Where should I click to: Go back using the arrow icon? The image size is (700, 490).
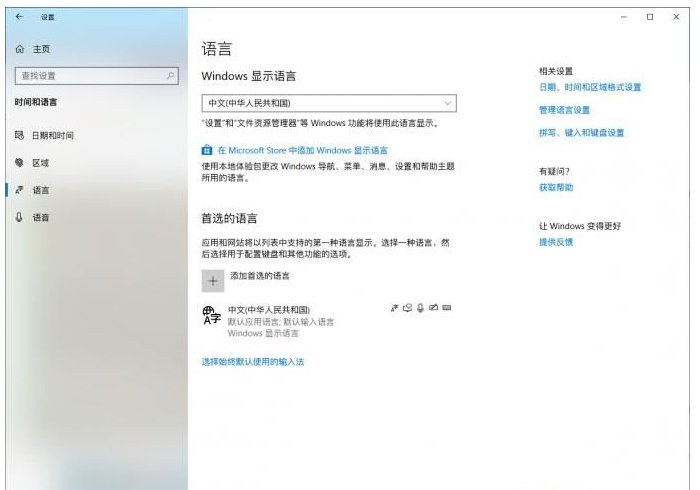19,17
